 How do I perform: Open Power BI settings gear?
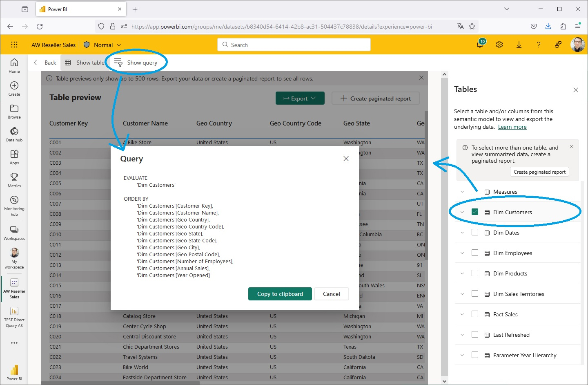coord(499,45)
